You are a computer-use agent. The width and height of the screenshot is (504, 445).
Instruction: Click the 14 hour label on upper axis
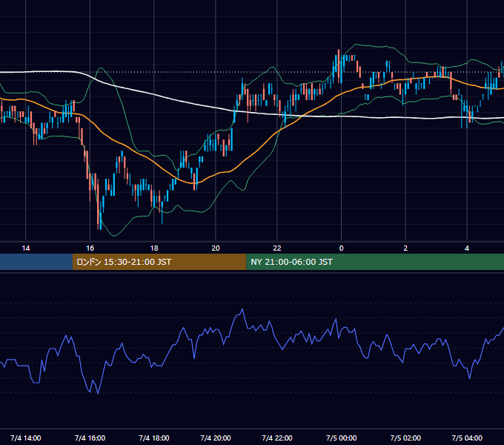[26, 248]
